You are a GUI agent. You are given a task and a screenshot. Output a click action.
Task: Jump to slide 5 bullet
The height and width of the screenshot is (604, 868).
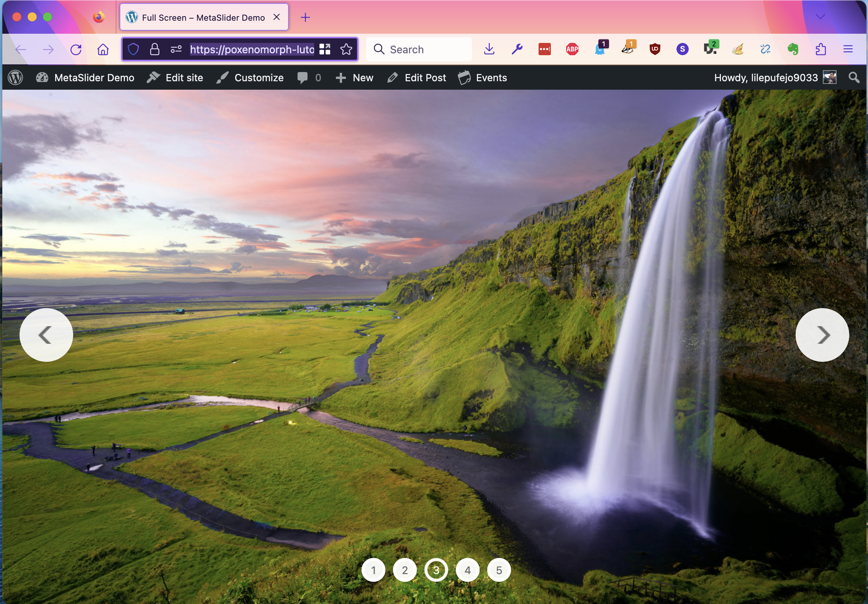coord(499,570)
